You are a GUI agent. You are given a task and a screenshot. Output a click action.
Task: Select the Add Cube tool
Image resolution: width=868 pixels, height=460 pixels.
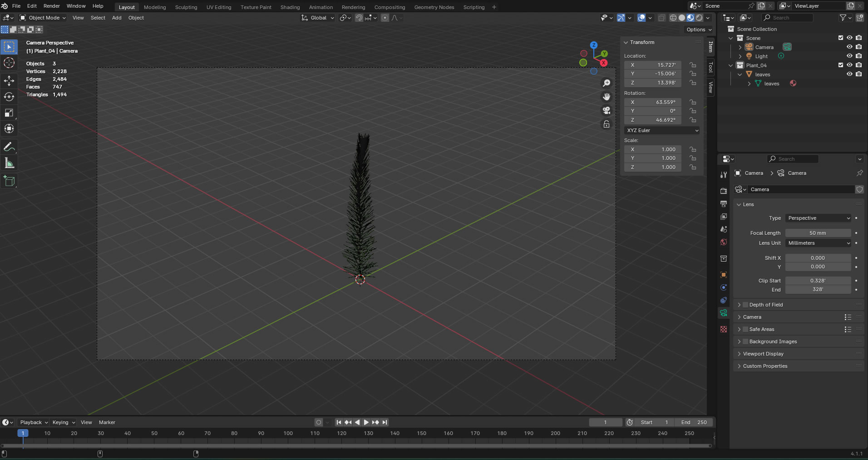(9, 181)
